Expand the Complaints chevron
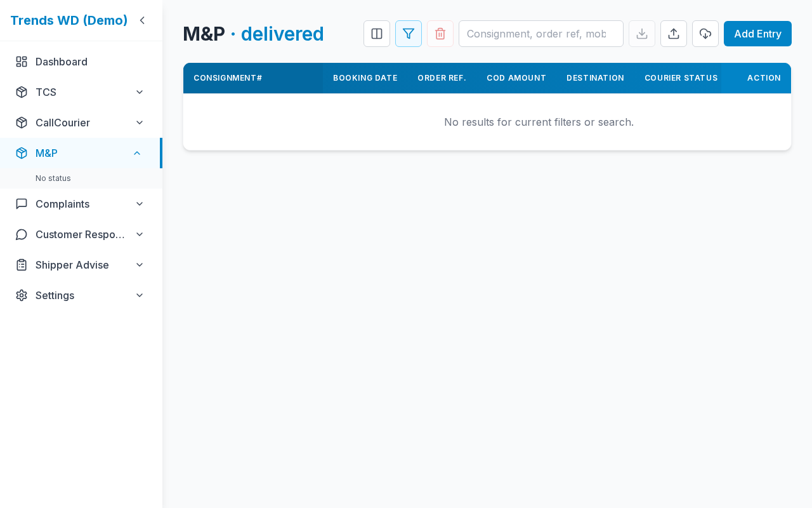 [140, 204]
